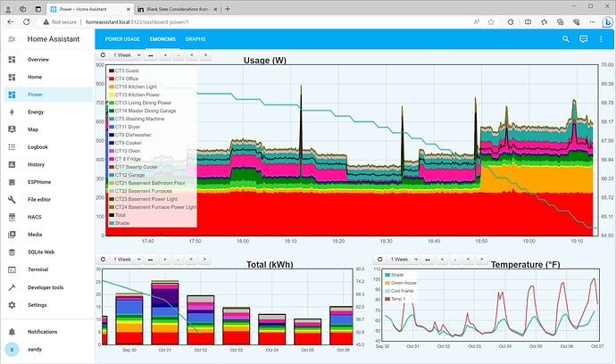Open the sandy user profile
The height and width of the screenshot is (364, 616).
(x=48, y=349)
